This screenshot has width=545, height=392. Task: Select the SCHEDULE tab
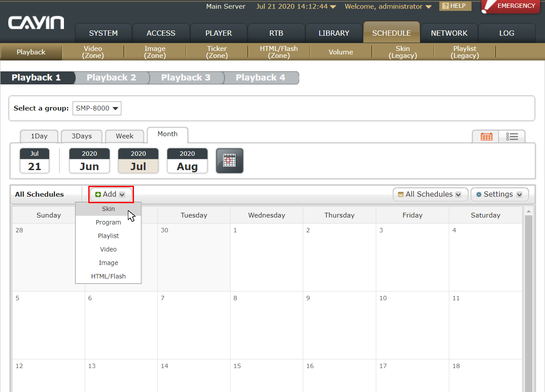(x=391, y=33)
